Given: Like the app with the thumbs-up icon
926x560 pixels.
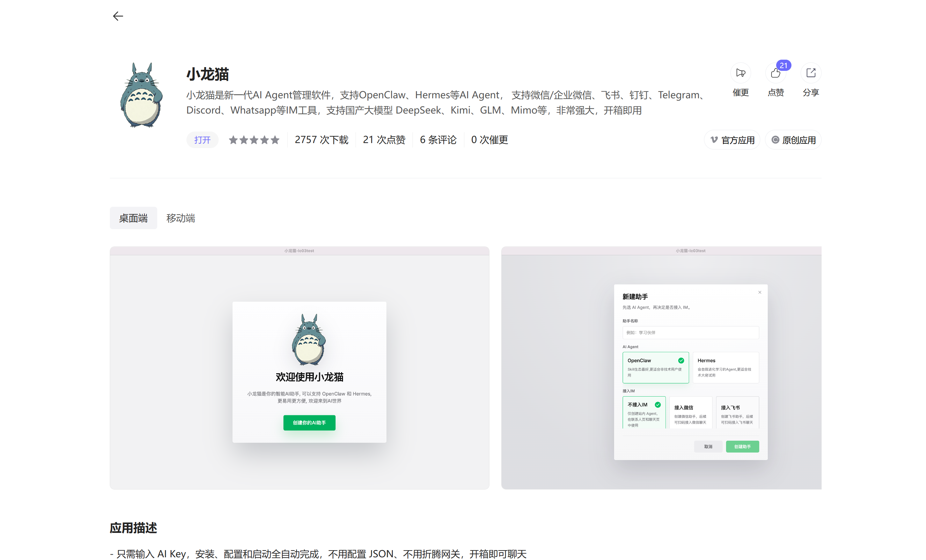Looking at the screenshot, I should click(x=775, y=73).
